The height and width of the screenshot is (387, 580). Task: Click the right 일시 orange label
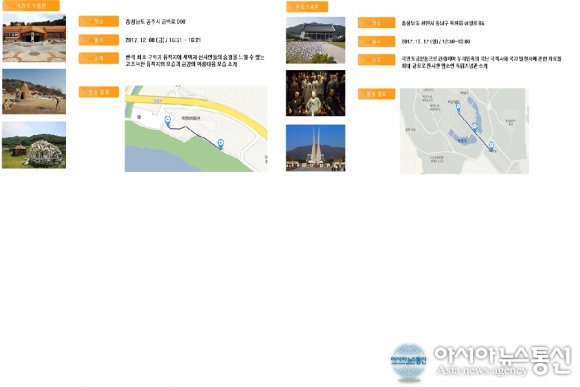pyautogui.click(x=376, y=41)
